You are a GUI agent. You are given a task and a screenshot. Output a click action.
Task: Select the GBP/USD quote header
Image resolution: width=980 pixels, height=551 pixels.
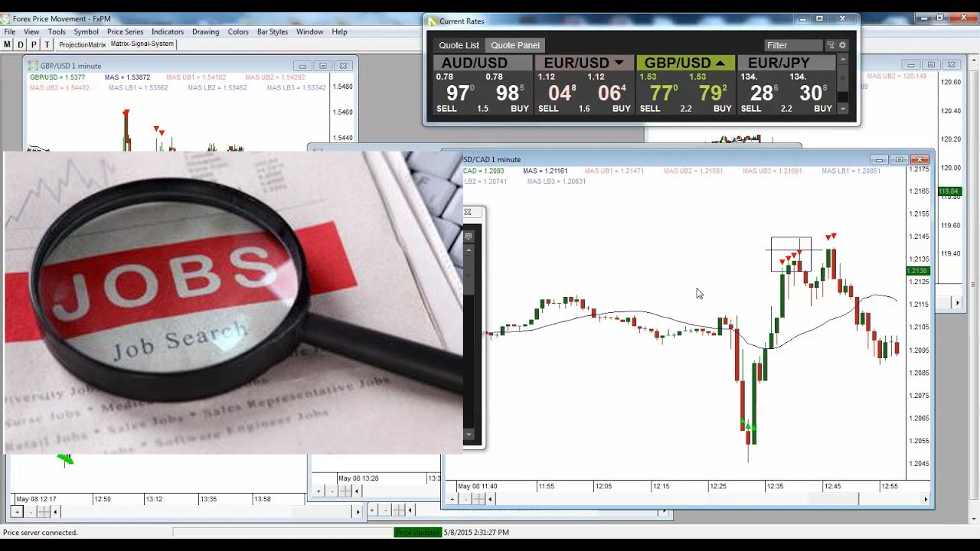click(x=685, y=63)
